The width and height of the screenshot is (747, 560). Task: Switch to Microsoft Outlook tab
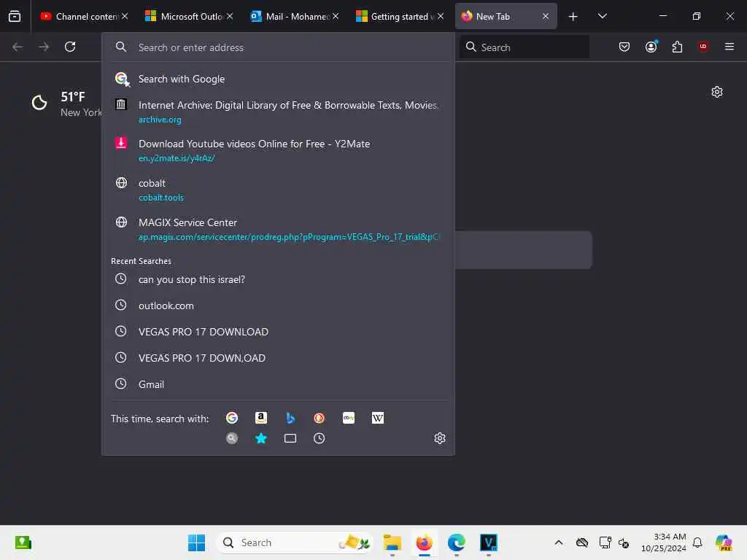(184, 16)
